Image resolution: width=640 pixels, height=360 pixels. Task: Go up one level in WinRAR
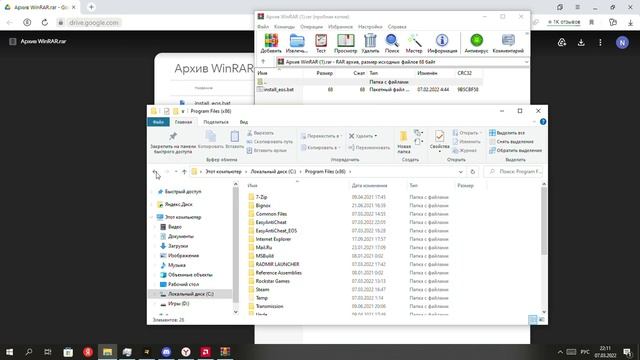coord(263,62)
